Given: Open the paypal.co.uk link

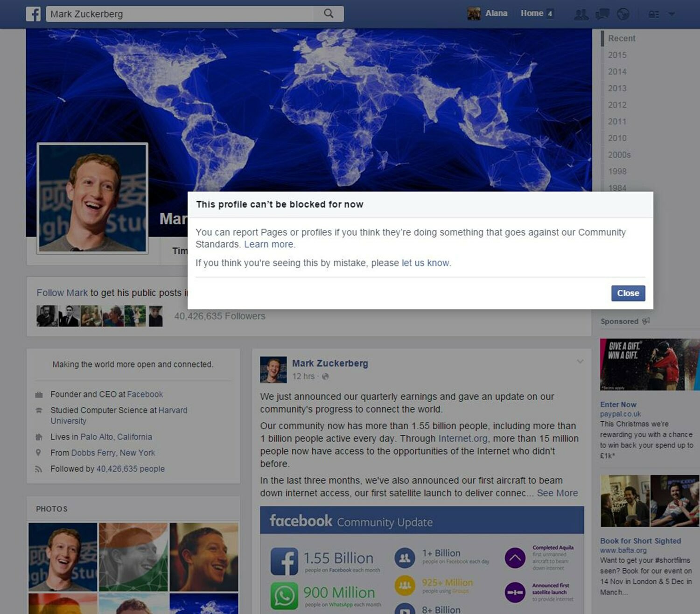Looking at the screenshot, I should click(x=620, y=414).
